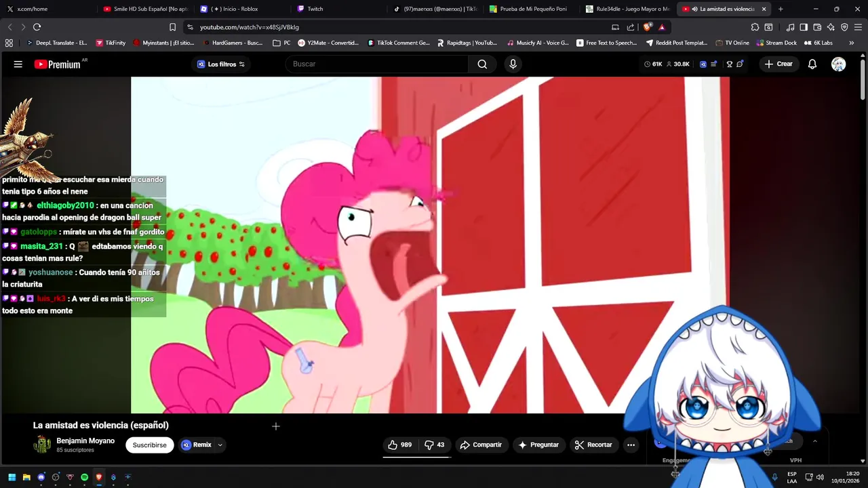The width and height of the screenshot is (868, 488).
Task: Go to YouTube Premium home logo
Action: point(58,64)
